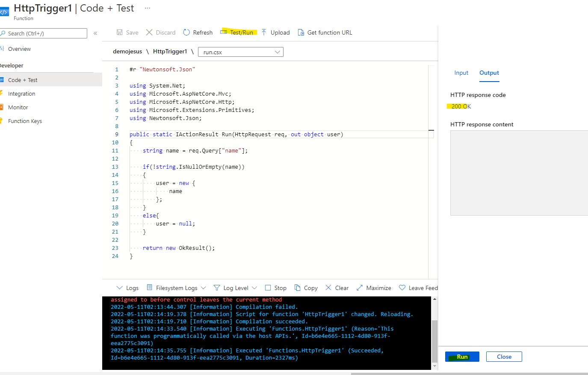The width and height of the screenshot is (588, 375).
Task: Click the line "return new OkResult();"
Action: pyautogui.click(x=179, y=248)
